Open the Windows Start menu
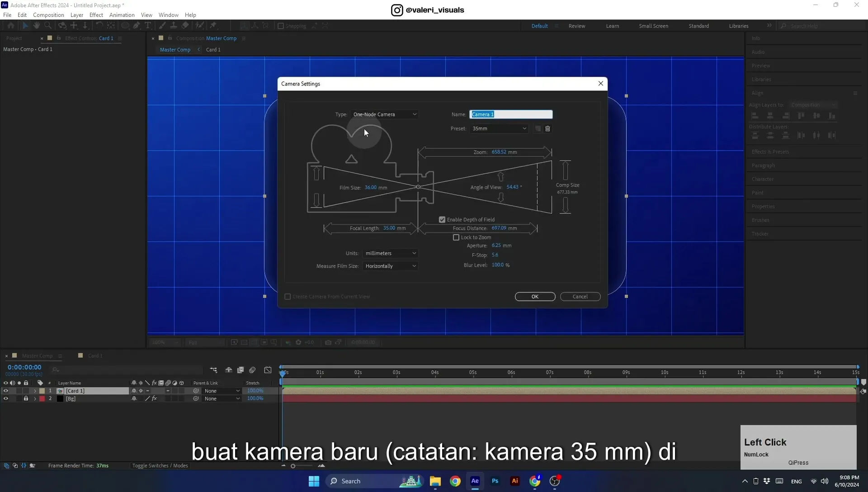This screenshot has height=492, width=868. click(x=314, y=481)
